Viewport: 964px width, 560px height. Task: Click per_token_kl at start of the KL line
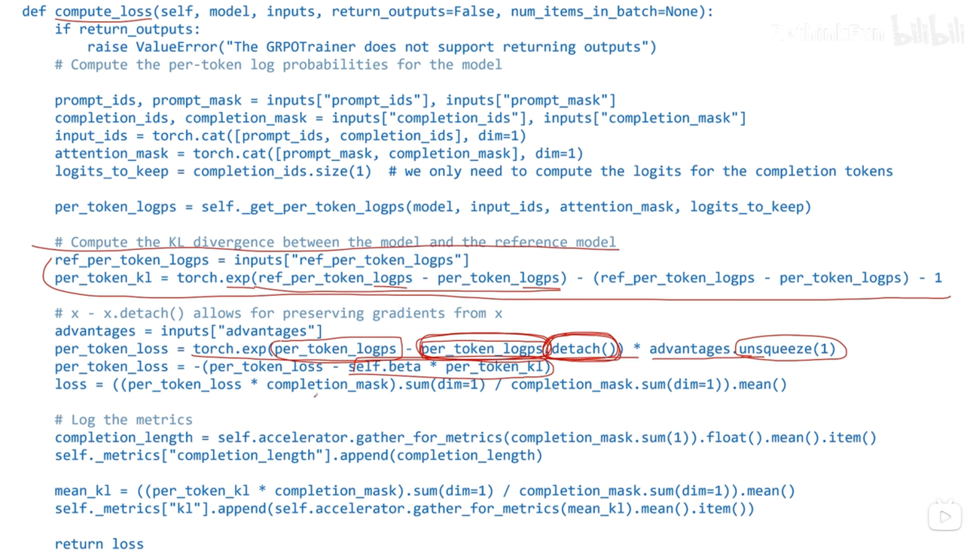click(x=103, y=278)
